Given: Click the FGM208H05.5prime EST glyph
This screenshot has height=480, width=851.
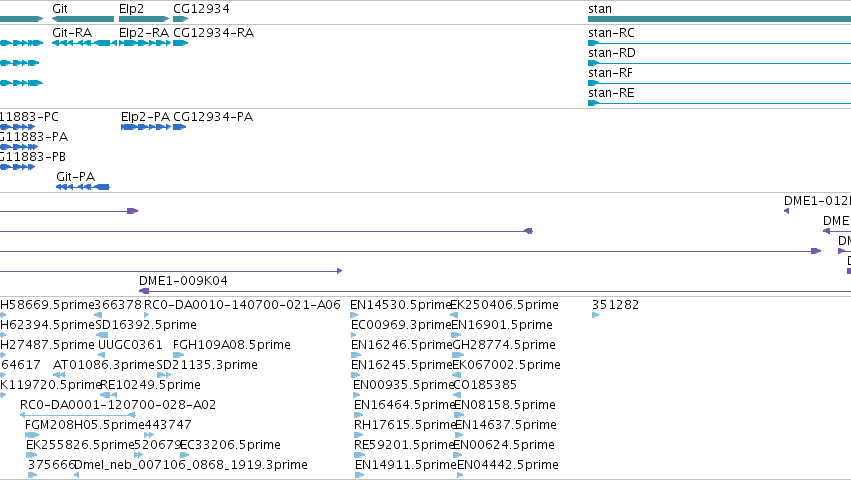Looking at the screenshot, I should tap(32, 435).
